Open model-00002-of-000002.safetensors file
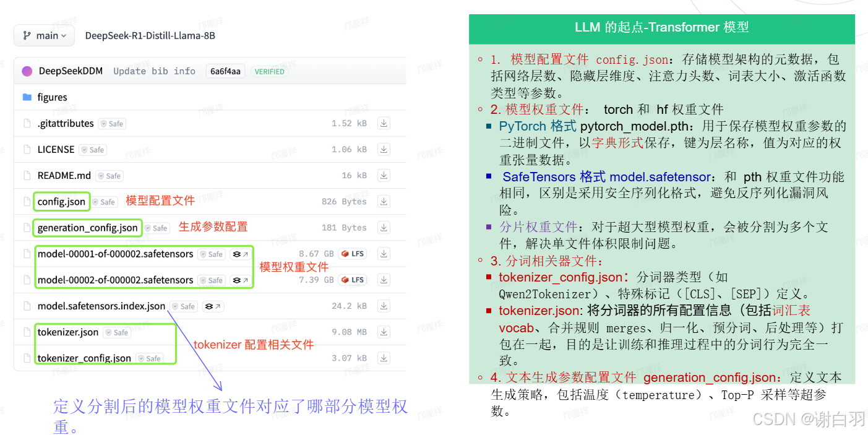Image resolution: width=868 pixels, height=435 pixels. pyautogui.click(x=115, y=280)
